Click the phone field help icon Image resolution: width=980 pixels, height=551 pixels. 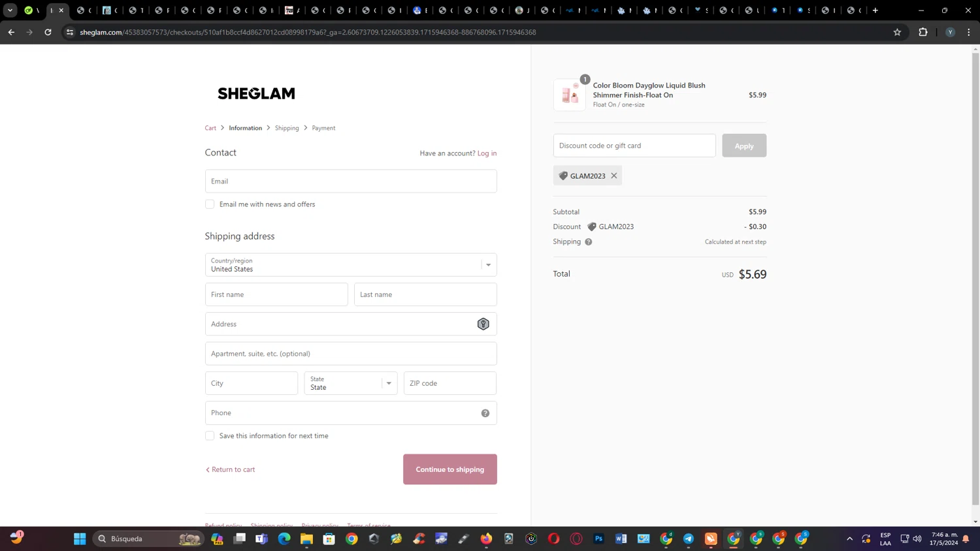click(x=485, y=413)
